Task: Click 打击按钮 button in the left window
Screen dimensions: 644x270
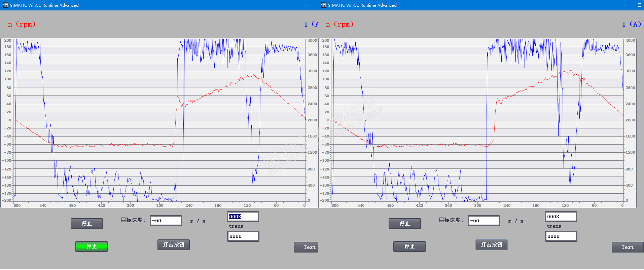Action: coord(174,245)
